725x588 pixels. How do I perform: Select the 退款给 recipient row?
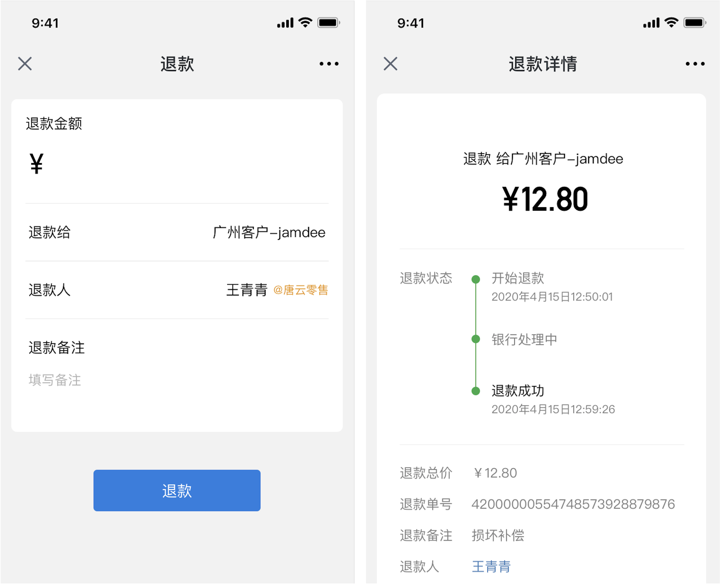[x=177, y=233]
